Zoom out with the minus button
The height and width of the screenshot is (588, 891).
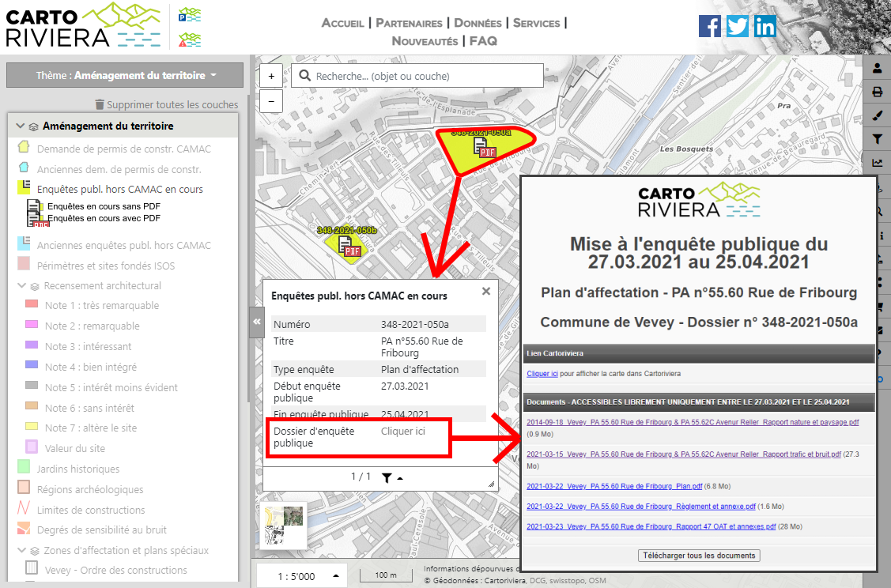(x=271, y=101)
